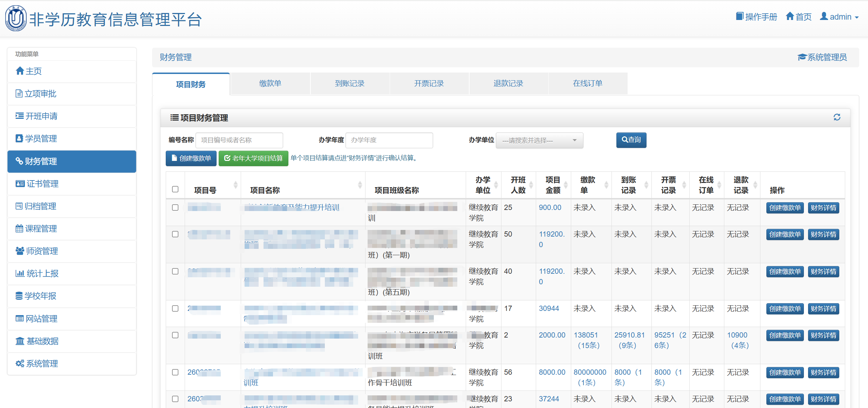Switch to the 退款记录 tab

click(508, 83)
